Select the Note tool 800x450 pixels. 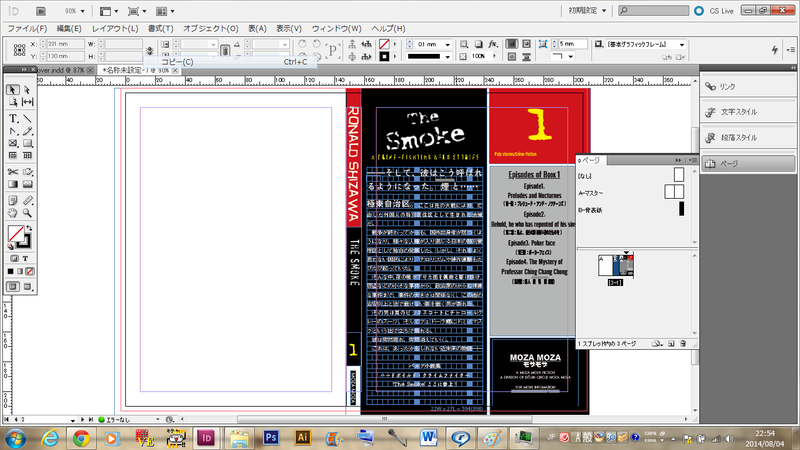[x=13, y=201]
